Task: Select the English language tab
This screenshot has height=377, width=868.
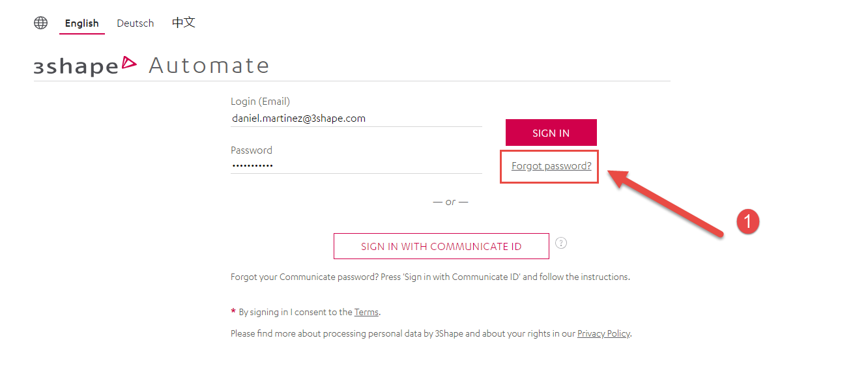Action: click(81, 23)
